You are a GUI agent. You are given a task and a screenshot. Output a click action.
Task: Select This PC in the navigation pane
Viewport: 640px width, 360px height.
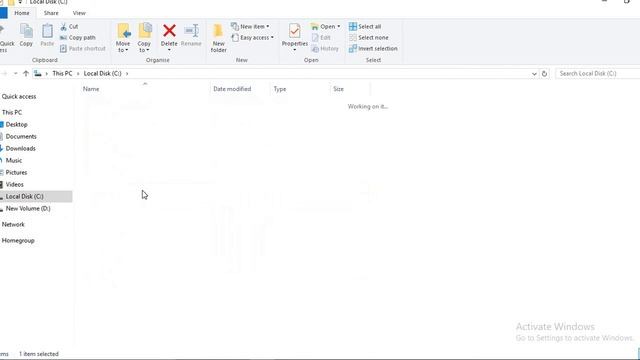(x=12, y=112)
